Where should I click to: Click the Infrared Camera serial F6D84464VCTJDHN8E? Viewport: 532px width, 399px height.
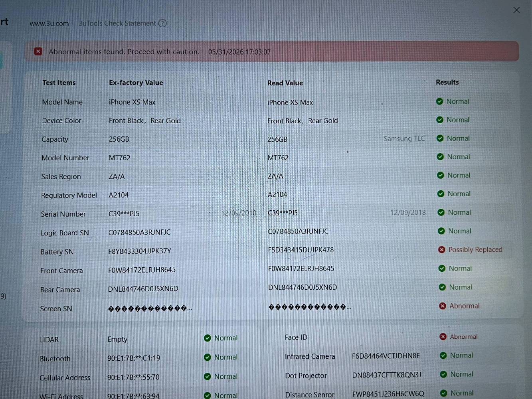click(386, 356)
